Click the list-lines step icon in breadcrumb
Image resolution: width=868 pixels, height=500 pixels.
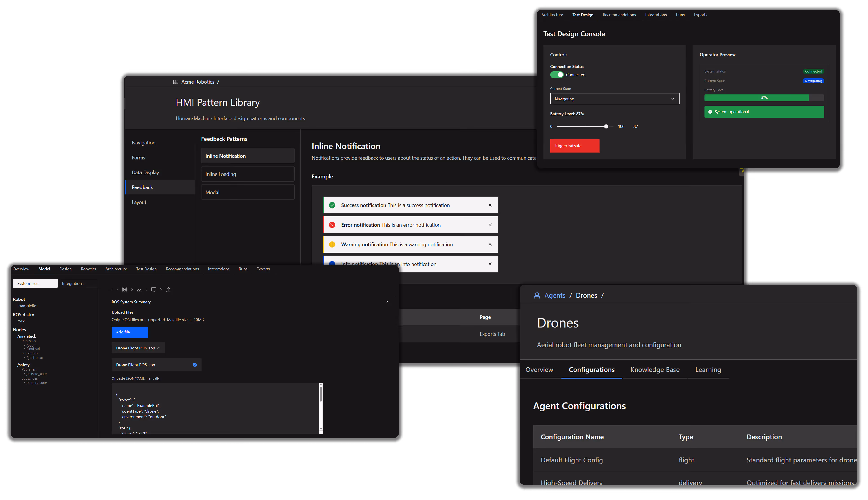click(110, 289)
